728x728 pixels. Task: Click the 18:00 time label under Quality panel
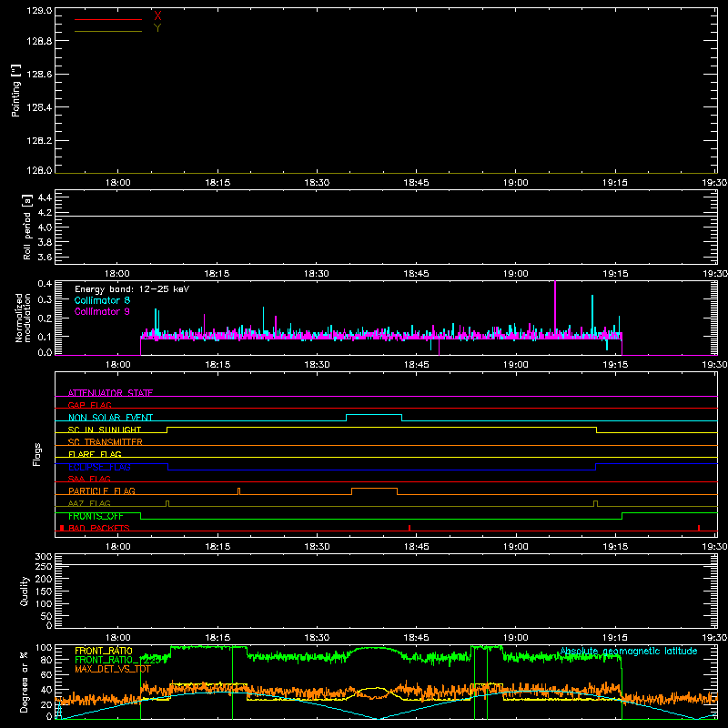(x=118, y=638)
